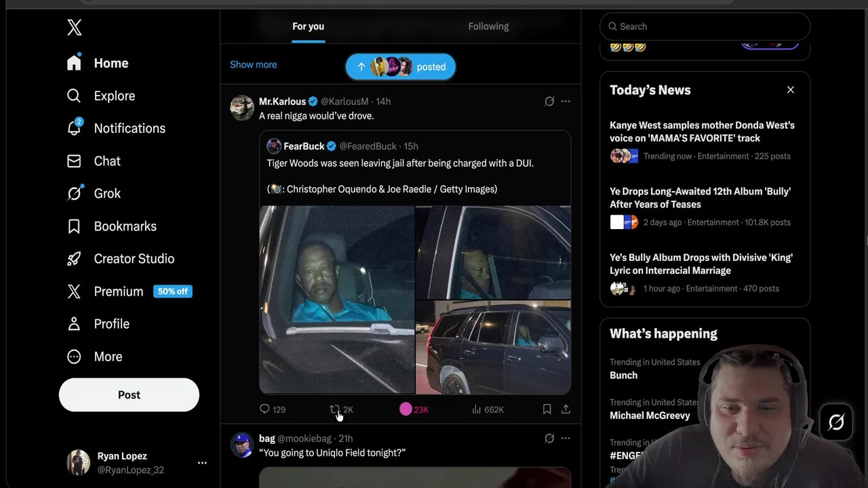
Task: Click the new posts pill
Action: [400, 66]
